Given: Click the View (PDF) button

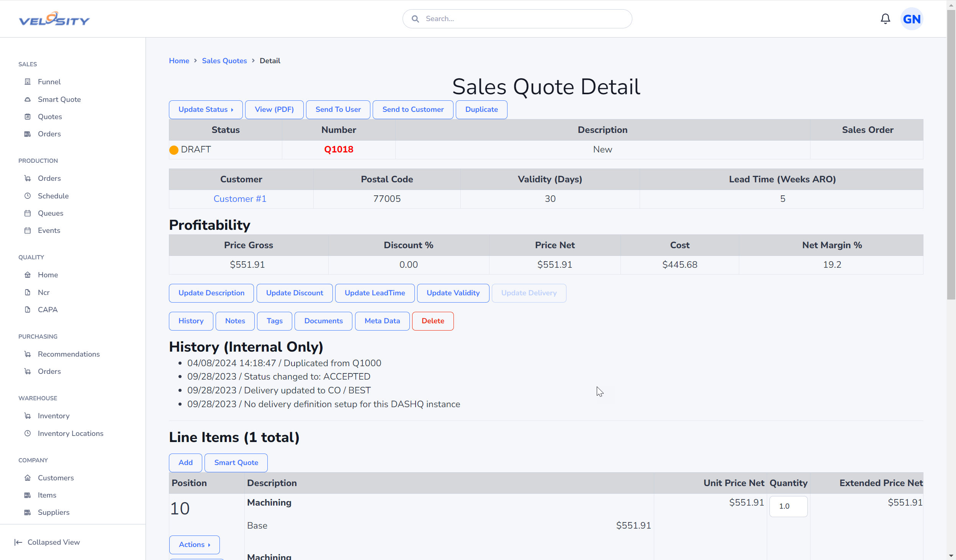Looking at the screenshot, I should pyautogui.click(x=274, y=110).
